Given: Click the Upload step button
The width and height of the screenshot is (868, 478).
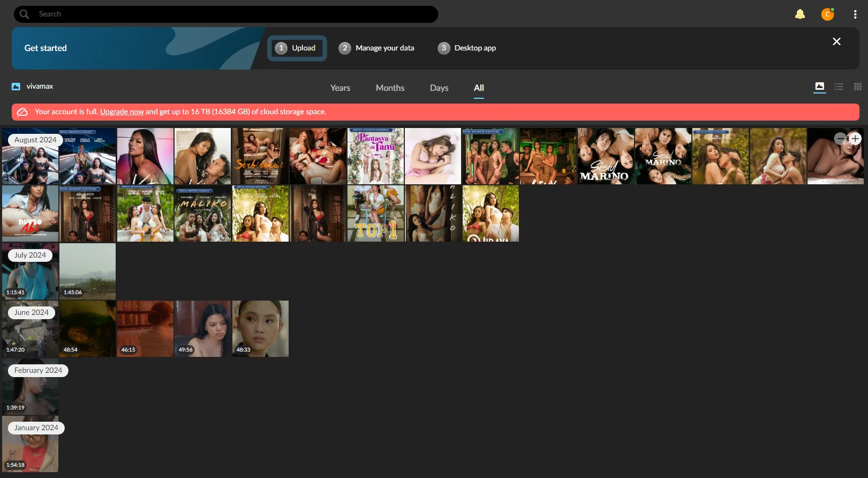Looking at the screenshot, I should [297, 48].
